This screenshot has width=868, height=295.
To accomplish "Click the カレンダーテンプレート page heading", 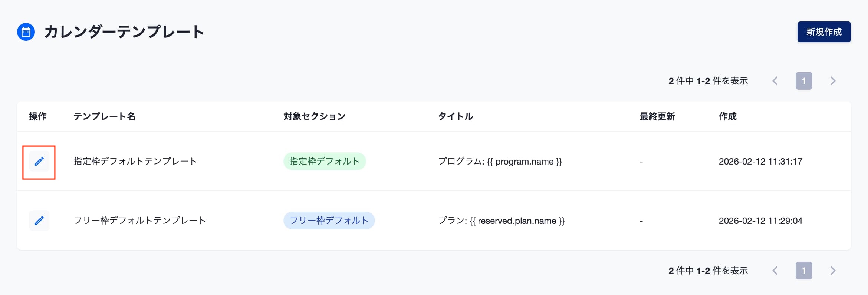I will [124, 32].
